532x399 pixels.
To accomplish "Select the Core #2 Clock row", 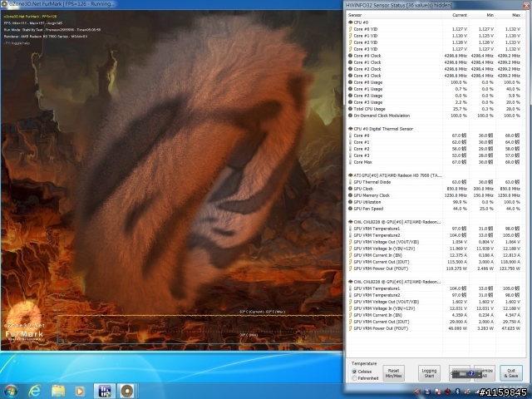I will (434, 69).
